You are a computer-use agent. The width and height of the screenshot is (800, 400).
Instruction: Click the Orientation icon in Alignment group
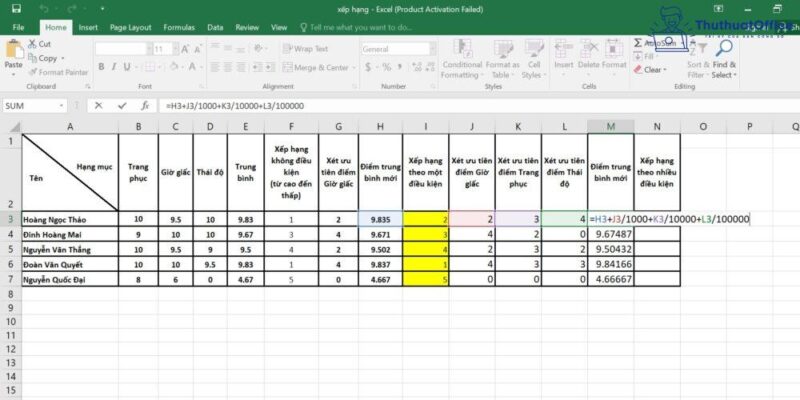click(x=259, y=48)
